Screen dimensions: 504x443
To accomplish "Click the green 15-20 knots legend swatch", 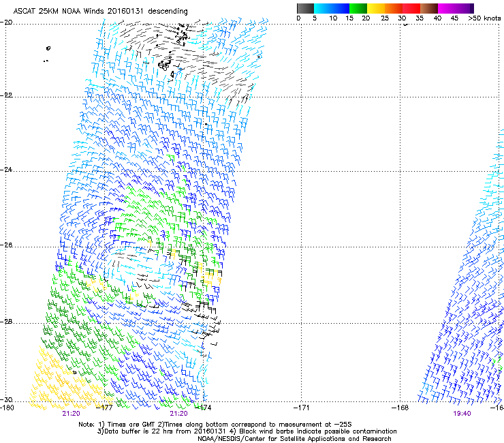I will (x=358, y=8).
